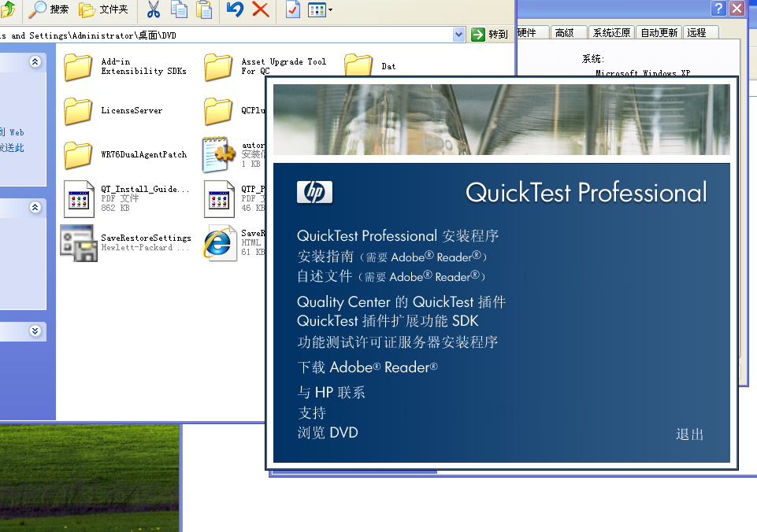757x532 pixels.
Task: Open the Dat folder
Action: tap(371, 65)
